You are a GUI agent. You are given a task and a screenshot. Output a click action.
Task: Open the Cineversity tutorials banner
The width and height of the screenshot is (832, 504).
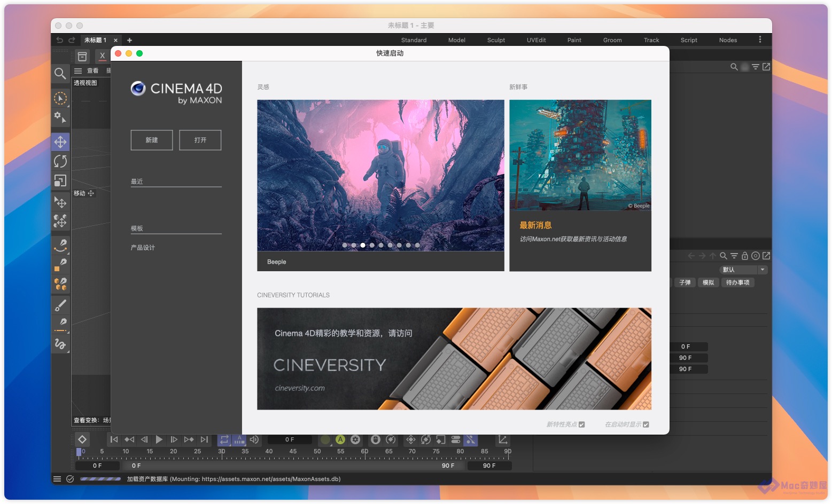(x=454, y=359)
